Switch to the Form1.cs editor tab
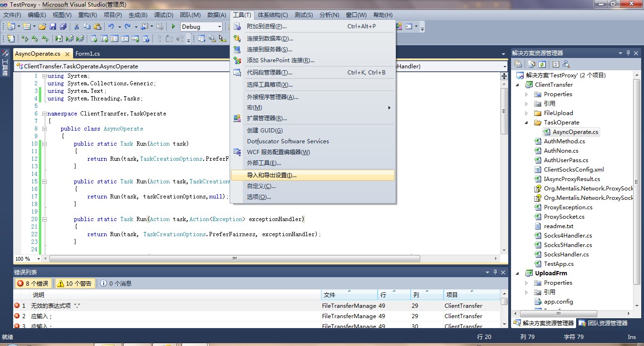Screen dimensions: 644x346 [x=88, y=54]
